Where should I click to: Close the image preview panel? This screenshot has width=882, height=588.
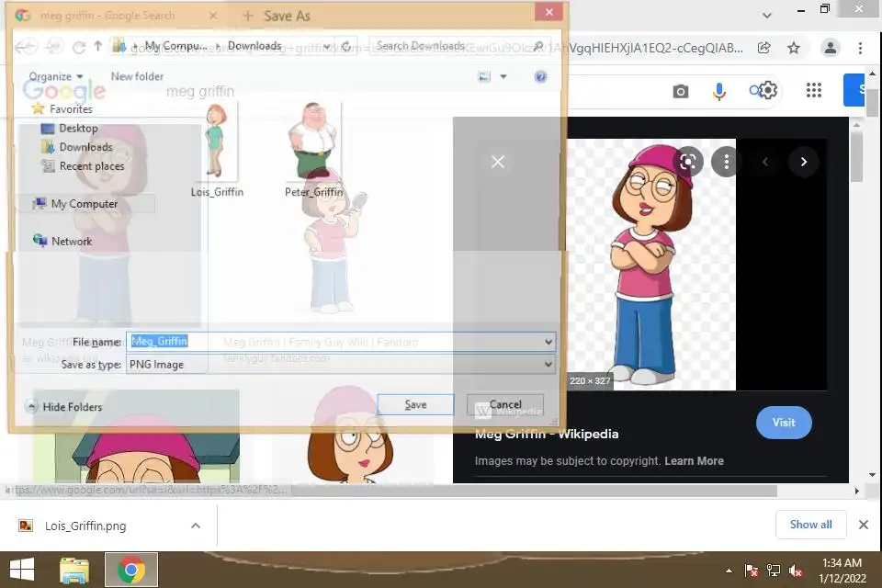click(x=498, y=162)
